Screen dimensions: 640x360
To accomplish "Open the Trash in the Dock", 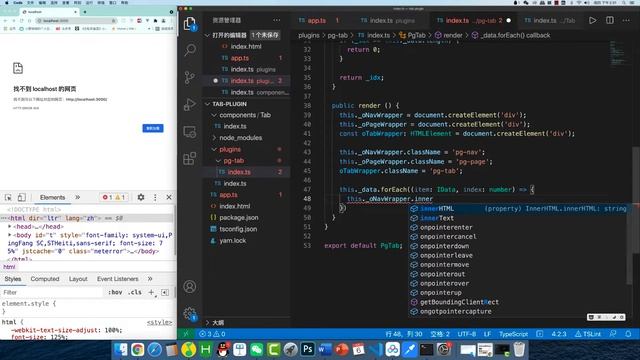I will pos(519,349).
